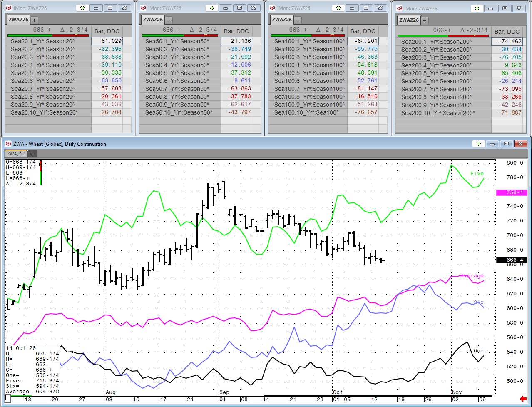Click the Bar, DDC column header in the Season100 window
Screen dimensions: 532x407
(x=363, y=31)
